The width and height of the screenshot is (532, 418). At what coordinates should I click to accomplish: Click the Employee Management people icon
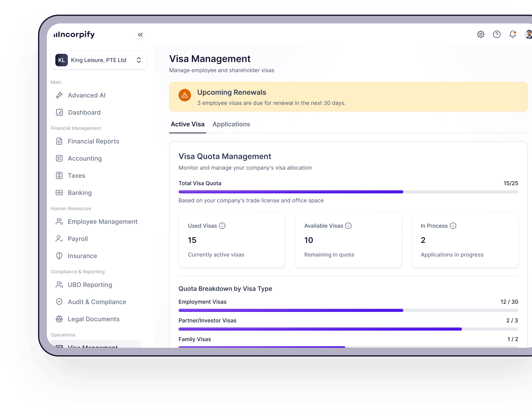click(59, 221)
